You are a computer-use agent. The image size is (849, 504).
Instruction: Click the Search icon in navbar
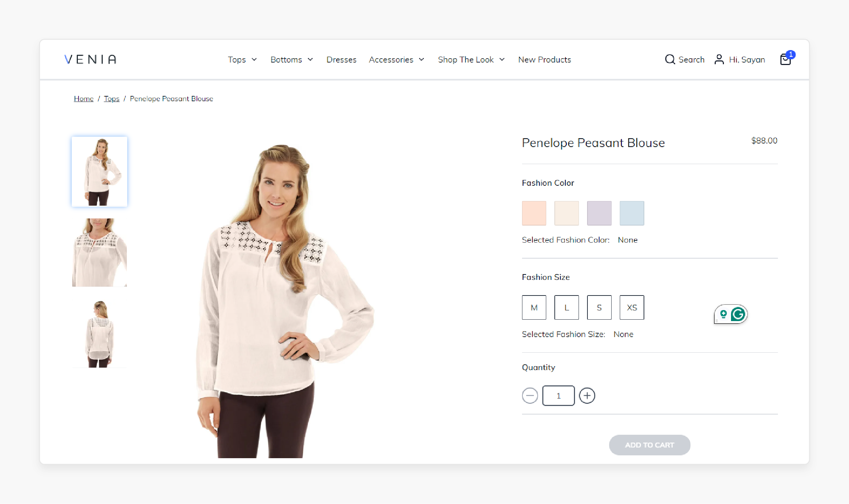(670, 59)
